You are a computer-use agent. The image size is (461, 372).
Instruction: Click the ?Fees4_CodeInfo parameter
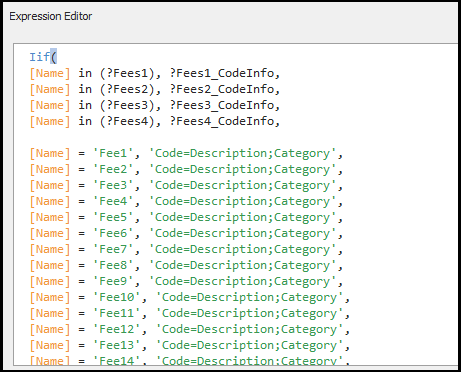(x=222, y=121)
